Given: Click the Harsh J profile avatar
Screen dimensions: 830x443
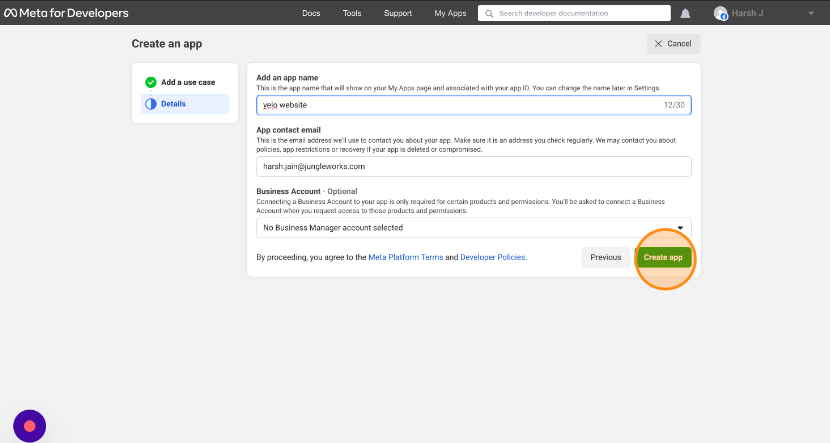Looking at the screenshot, I should (720, 13).
